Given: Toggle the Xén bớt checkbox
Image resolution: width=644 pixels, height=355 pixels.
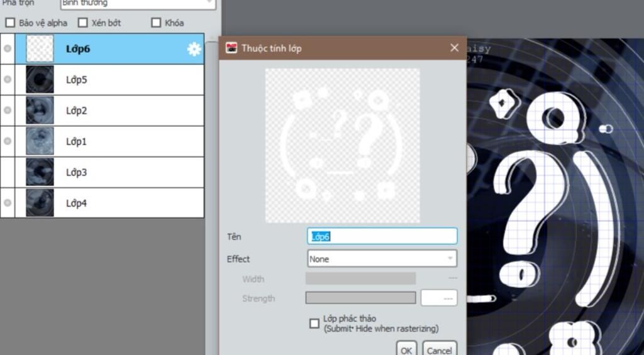Looking at the screenshot, I should tap(83, 23).
